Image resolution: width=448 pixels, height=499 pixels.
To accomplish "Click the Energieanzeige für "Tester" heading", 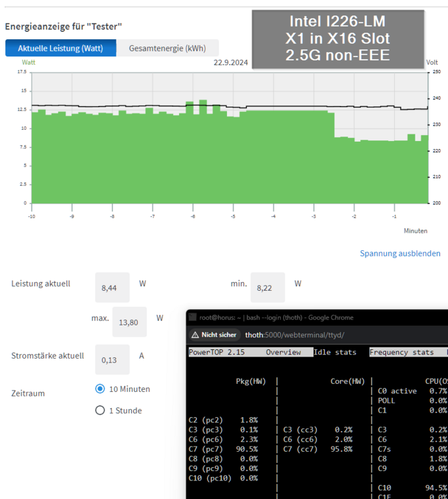I will coord(63,27).
